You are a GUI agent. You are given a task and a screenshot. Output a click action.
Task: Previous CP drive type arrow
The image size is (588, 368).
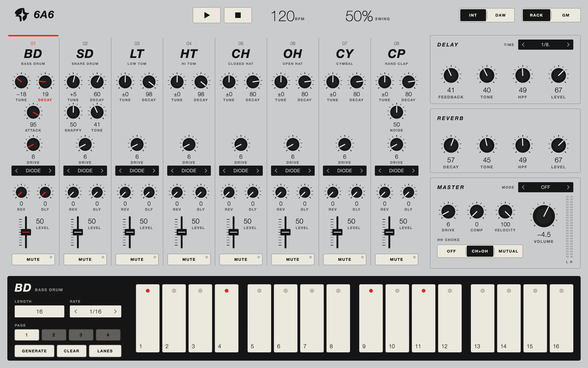pos(380,171)
